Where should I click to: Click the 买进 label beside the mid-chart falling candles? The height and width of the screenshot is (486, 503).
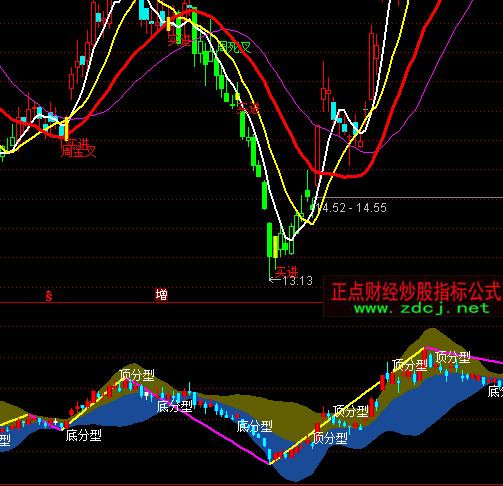click(x=248, y=108)
